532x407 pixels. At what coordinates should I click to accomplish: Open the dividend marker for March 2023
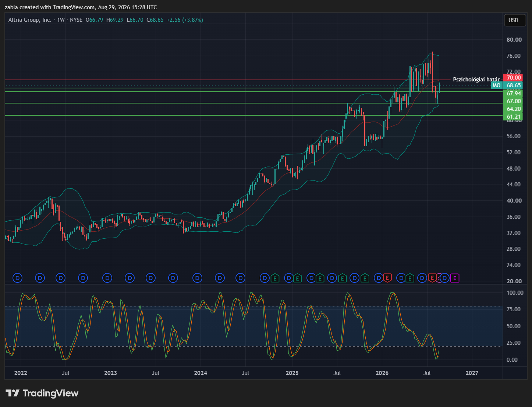pyautogui.click(x=130, y=278)
